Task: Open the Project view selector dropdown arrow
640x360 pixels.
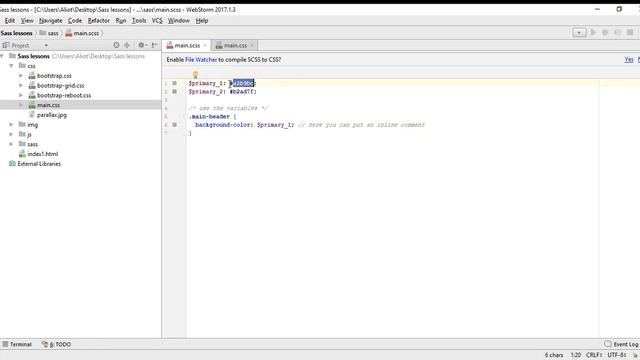Action: [x=46, y=45]
